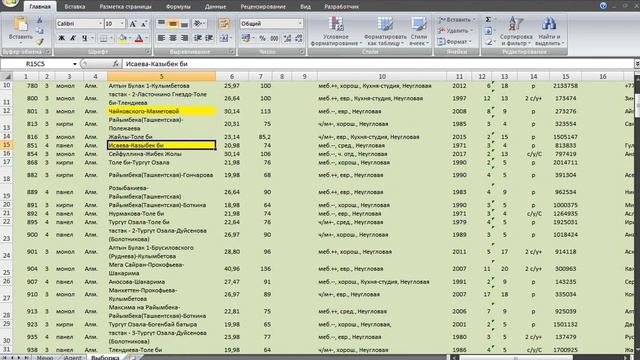Open Стили ячеек dropdown
640x360 pixels.
418,31
